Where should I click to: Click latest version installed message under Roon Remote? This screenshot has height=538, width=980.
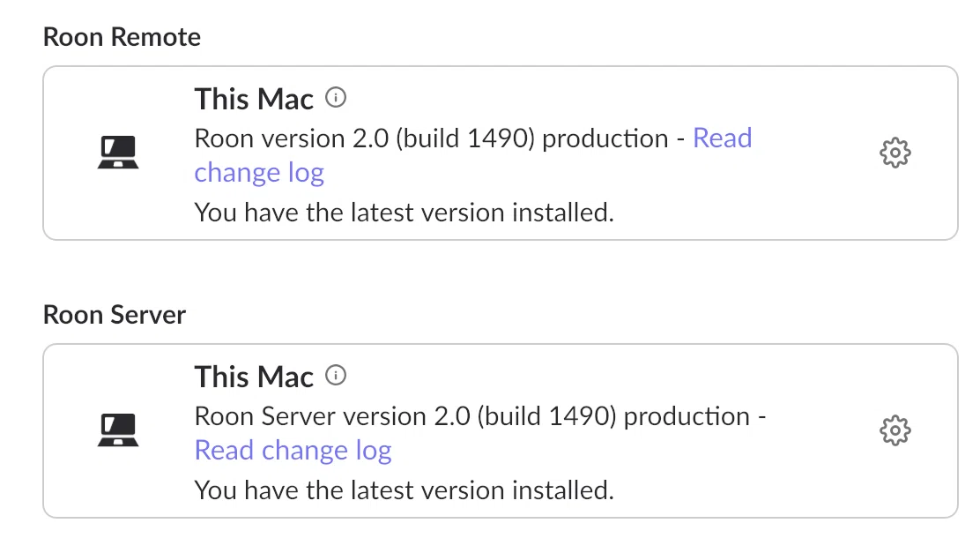point(405,213)
